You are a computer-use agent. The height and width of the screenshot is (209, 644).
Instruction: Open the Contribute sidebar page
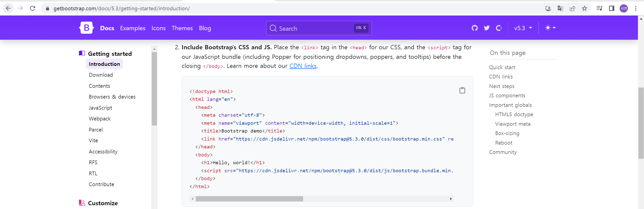[x=101, y=184]
